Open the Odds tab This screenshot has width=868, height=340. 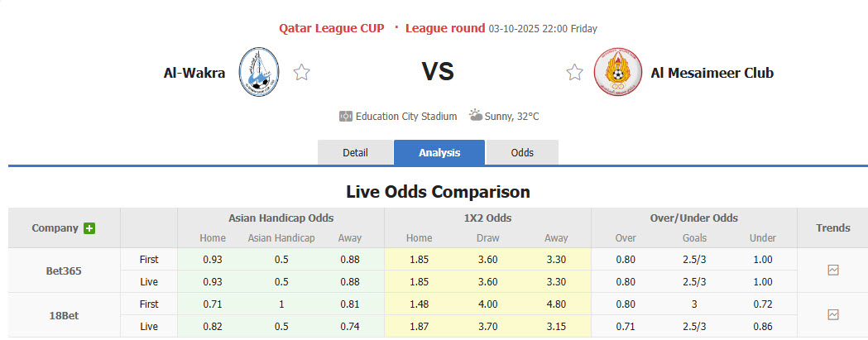tap(522, 153)
